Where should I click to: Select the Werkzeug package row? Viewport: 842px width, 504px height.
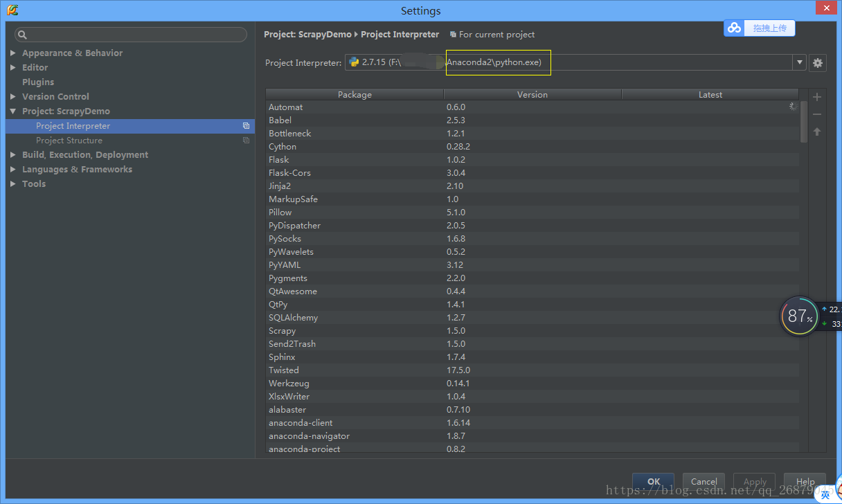(532, 384)
